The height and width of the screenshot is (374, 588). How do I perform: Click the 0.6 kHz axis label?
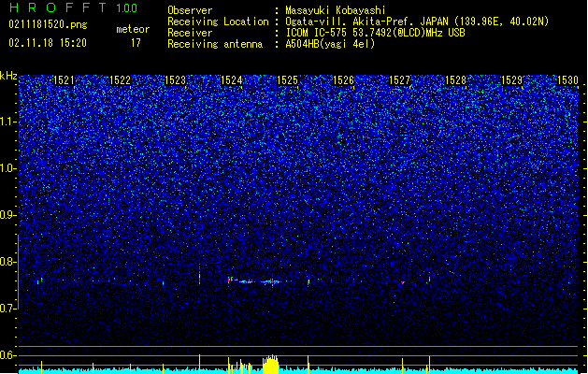click(7, 355)
